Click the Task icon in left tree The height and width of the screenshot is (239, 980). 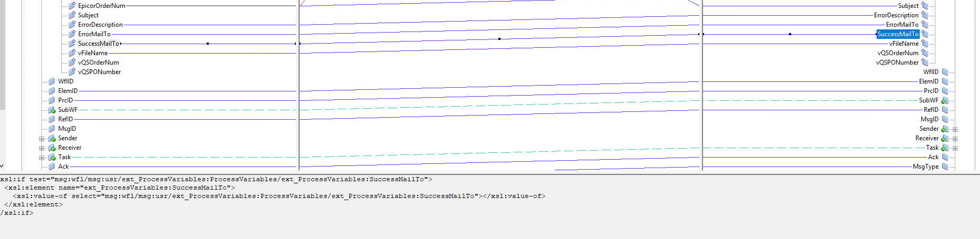pos(52,157)
